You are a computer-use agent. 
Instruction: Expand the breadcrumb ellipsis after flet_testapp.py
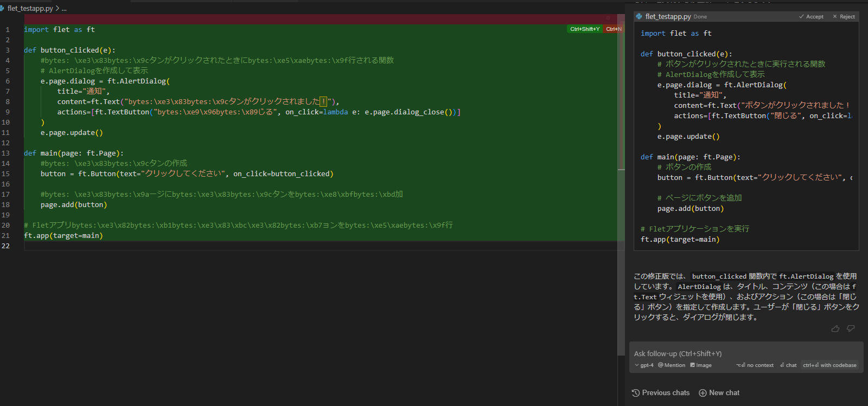(64, 9)
